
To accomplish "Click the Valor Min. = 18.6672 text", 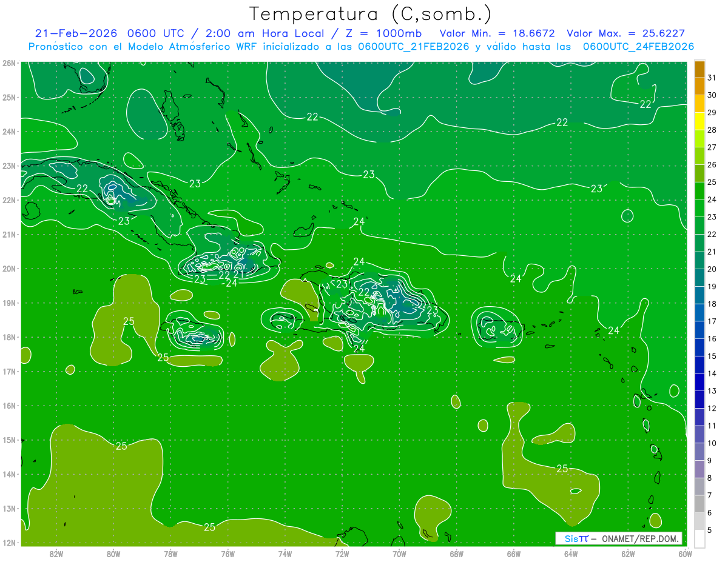I will click(497, 33).
